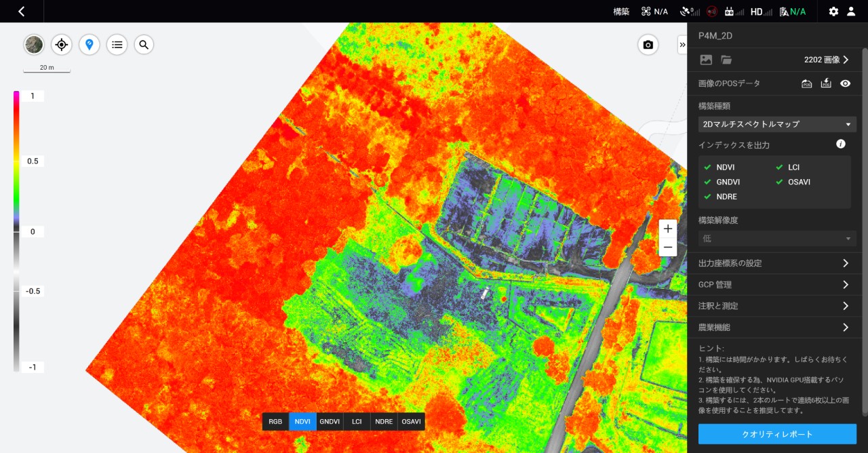868x453 pixels.
Task: Expand the GCP 管理 section
Action: tap(777, 284)
